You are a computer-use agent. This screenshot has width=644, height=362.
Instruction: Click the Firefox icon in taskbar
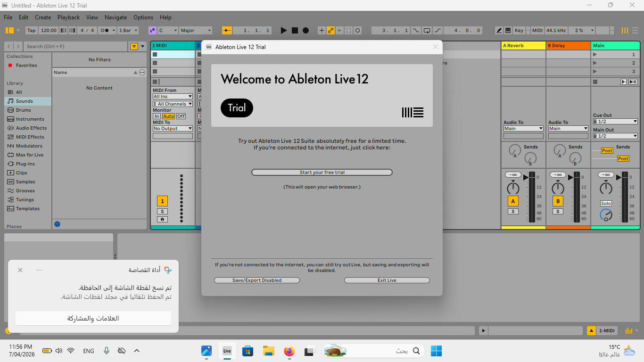point(289,351)
